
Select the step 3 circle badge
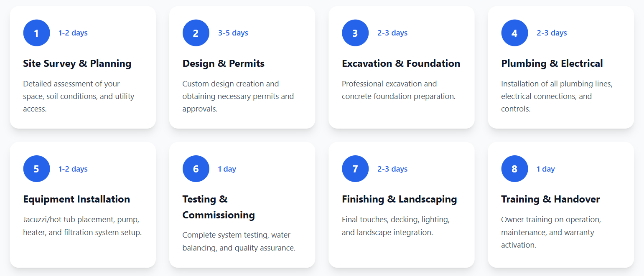(355, 33)
